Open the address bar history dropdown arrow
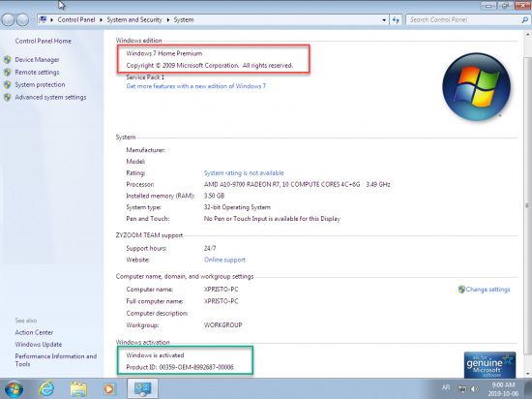The height and width of the screenshot is (399, 532). [384, 20]
